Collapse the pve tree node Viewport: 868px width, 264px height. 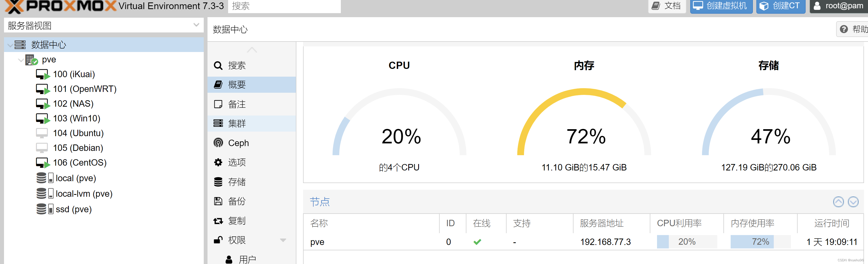click(x=21, y=60)
